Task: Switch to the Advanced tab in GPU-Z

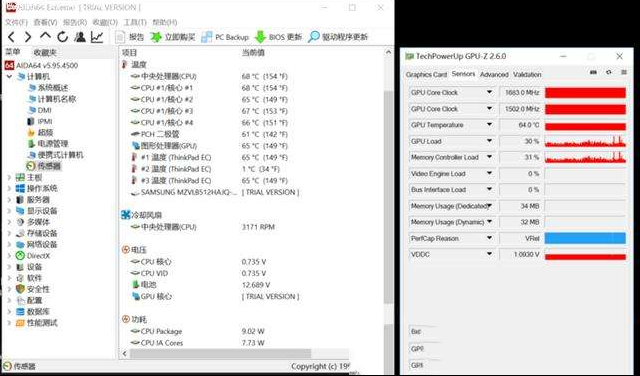Action: click(x=494, y=75)
